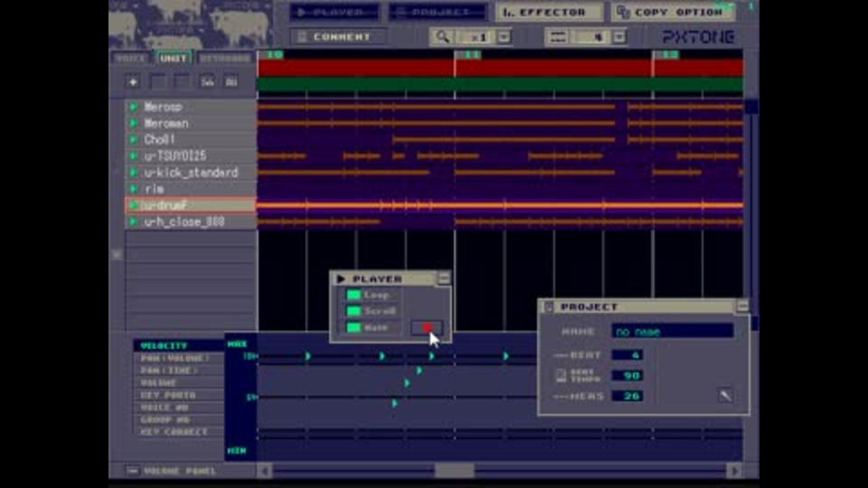The height and width of the screenshot is (488, 868).
Task: Click the PXTONE logo
Action: click(x=699, y=37)
